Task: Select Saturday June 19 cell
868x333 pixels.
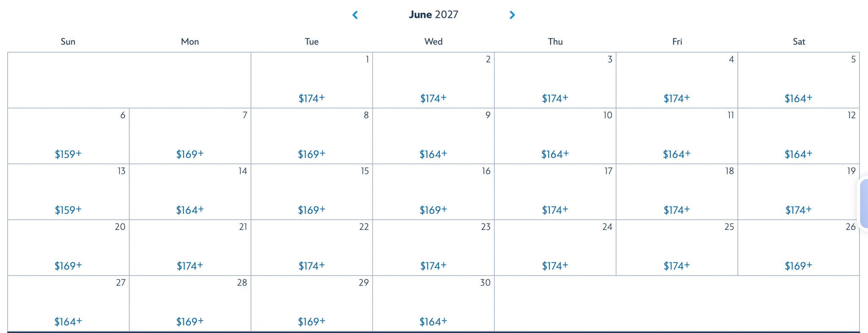Action: [798, 192]
